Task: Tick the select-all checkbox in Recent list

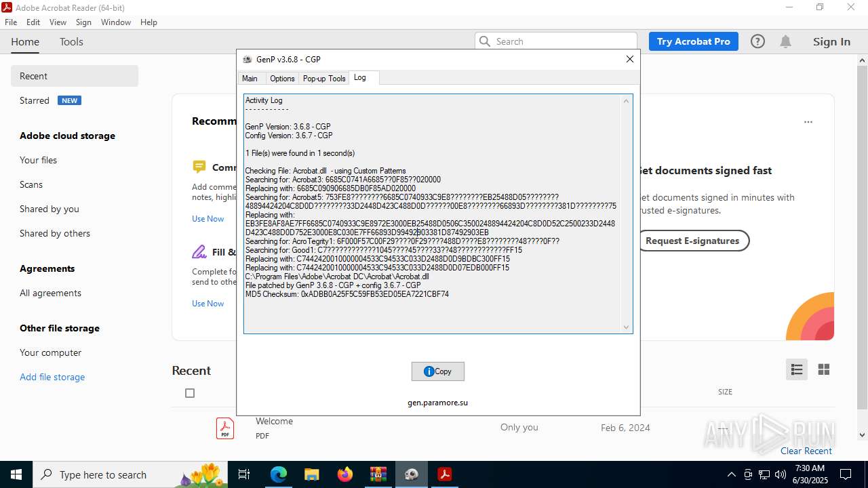Action: tap(190, 393)
